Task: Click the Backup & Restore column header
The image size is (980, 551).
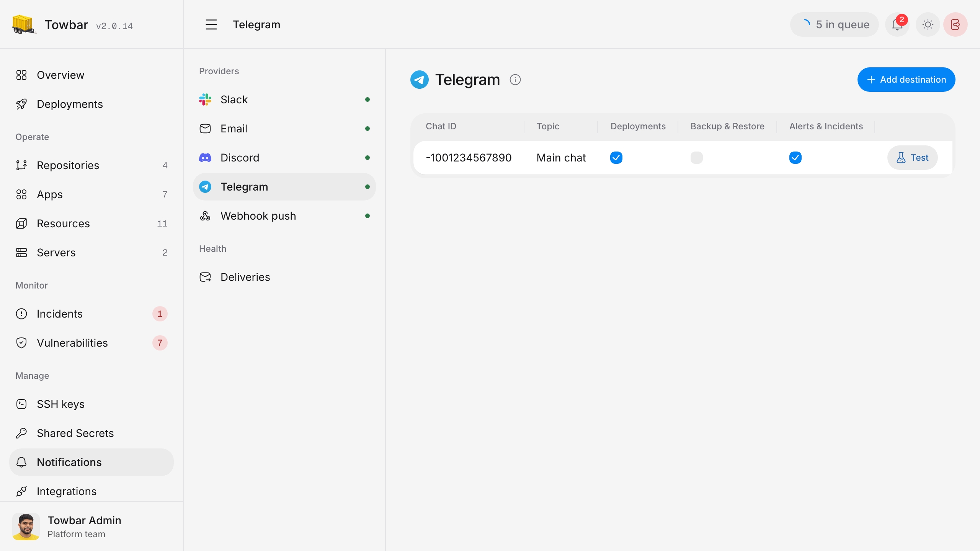Action: [727, 126]
